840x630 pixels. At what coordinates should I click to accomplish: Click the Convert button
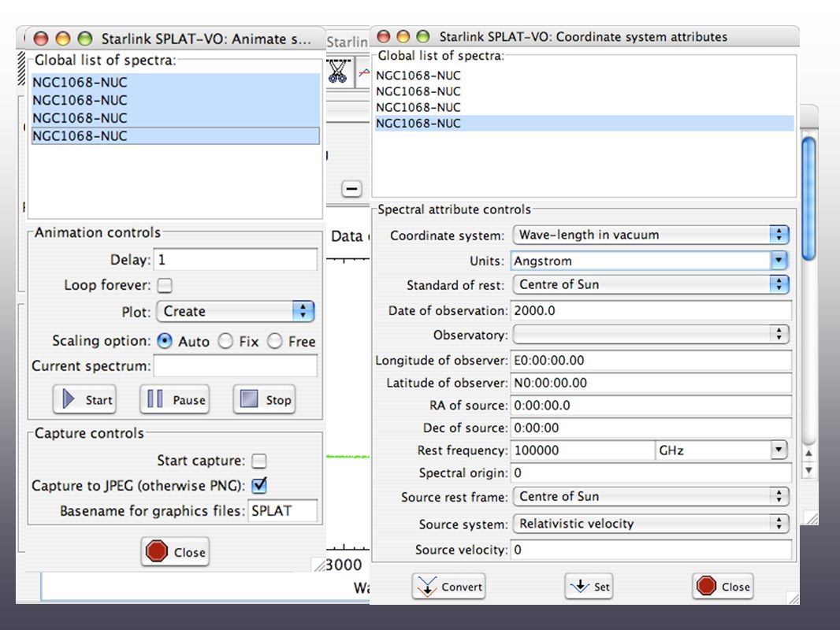pos(449,587)
